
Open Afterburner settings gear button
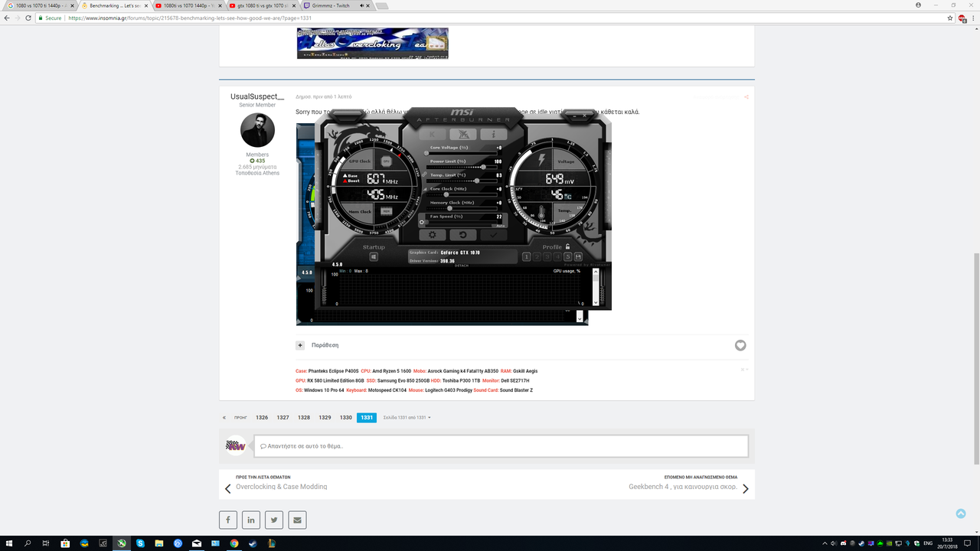click(x=433, y=235)
